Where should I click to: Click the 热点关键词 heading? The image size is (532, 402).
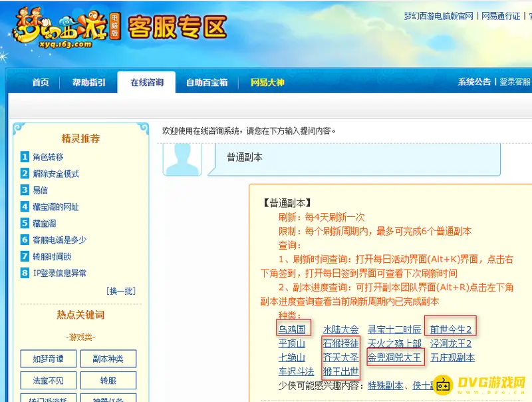point(80,315)
